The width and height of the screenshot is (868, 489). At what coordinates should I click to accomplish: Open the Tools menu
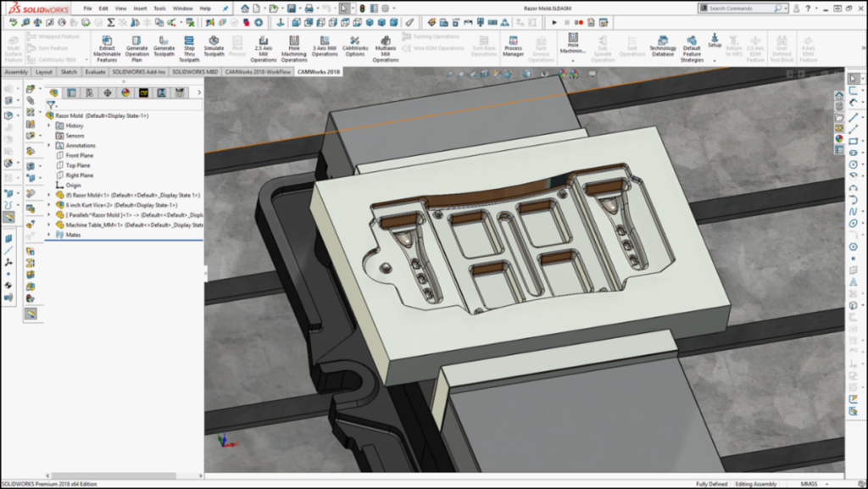tap(159, 8)
